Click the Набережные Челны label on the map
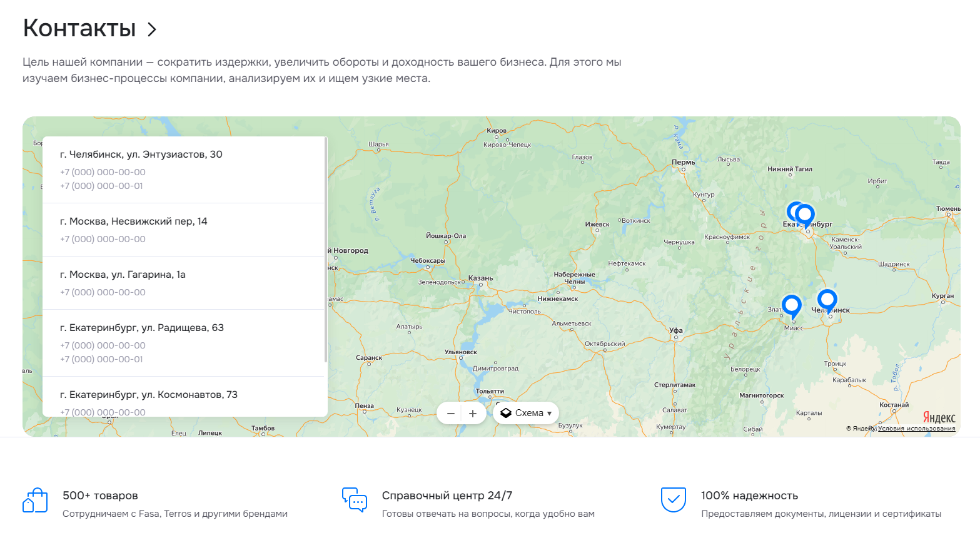980x555 pixels. click(575, 278)
